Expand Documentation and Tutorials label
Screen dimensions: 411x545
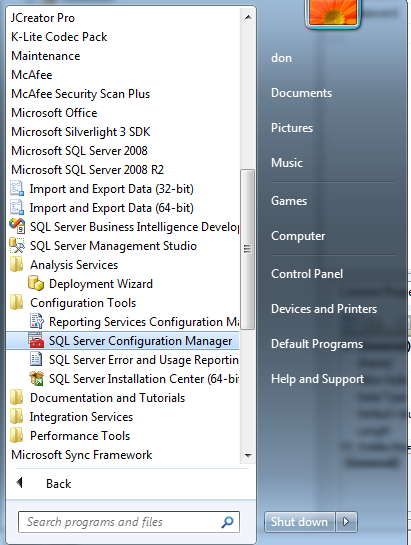point(107,398)
